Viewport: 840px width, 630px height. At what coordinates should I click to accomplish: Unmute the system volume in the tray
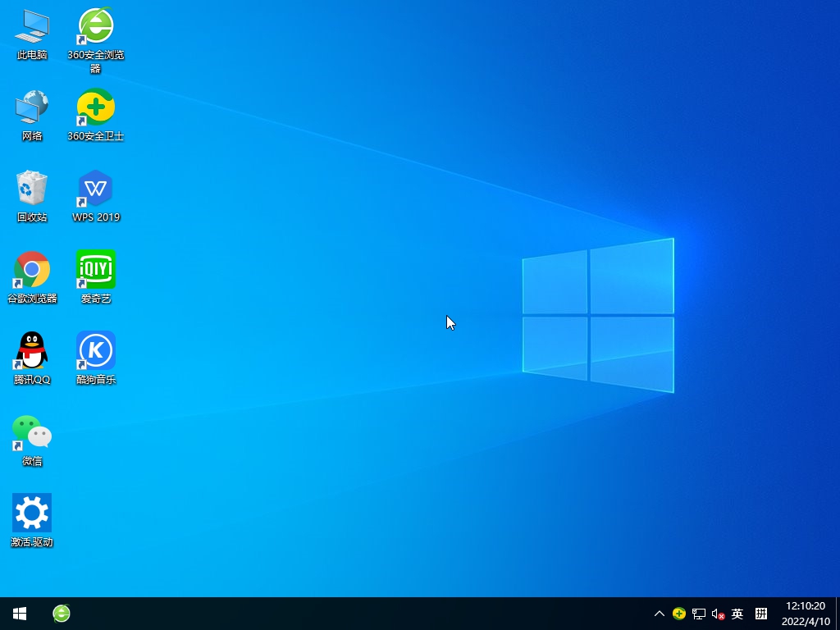719,614
